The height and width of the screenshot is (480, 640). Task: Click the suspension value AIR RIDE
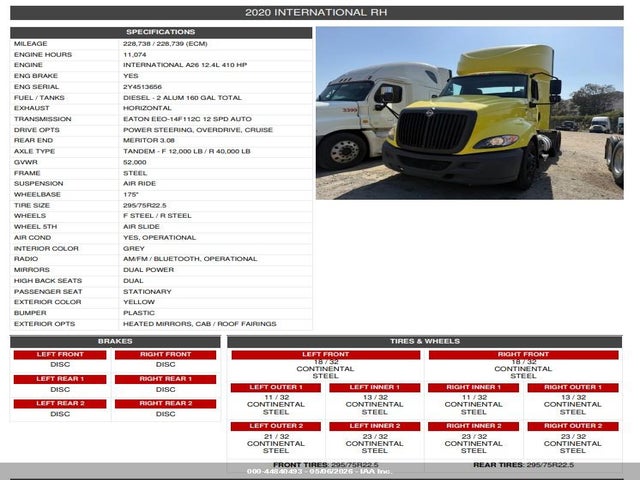point(139,184)
